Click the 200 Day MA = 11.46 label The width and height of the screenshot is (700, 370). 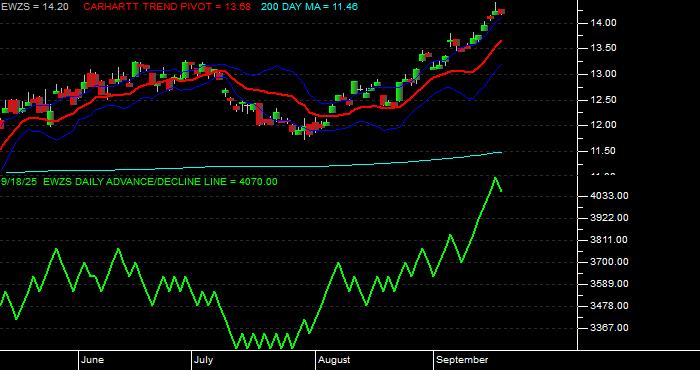pos(309,7)
